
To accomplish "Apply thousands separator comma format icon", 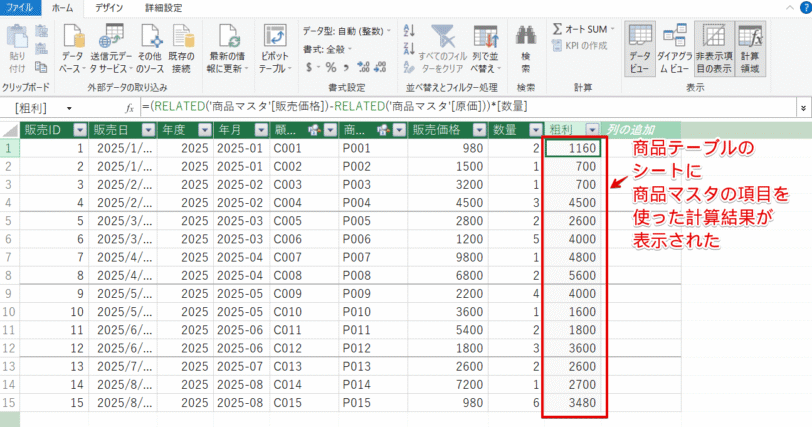I will coord(346,67).
